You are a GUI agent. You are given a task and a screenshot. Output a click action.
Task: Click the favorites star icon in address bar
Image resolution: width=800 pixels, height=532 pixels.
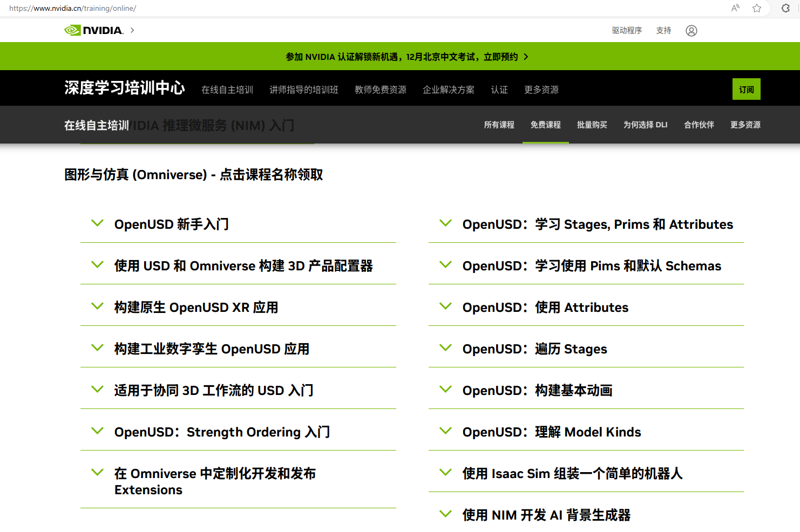click(x=757, y=8)
